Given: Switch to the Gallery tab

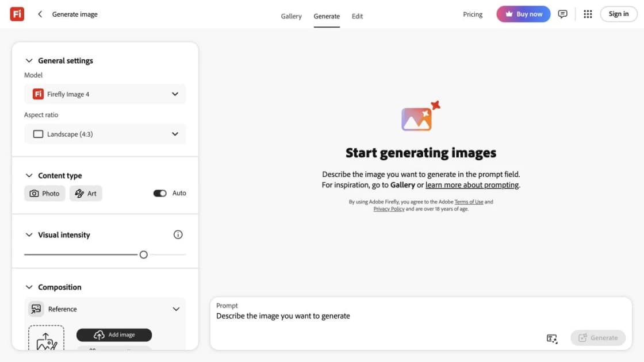Looking at the screenshot, I should coord(291,16).
